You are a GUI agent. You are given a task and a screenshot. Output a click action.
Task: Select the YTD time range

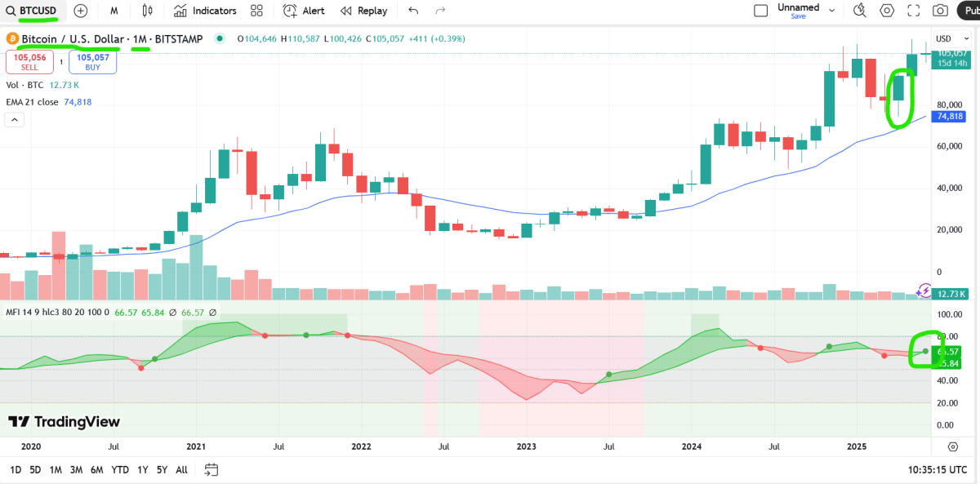point(120,469)
